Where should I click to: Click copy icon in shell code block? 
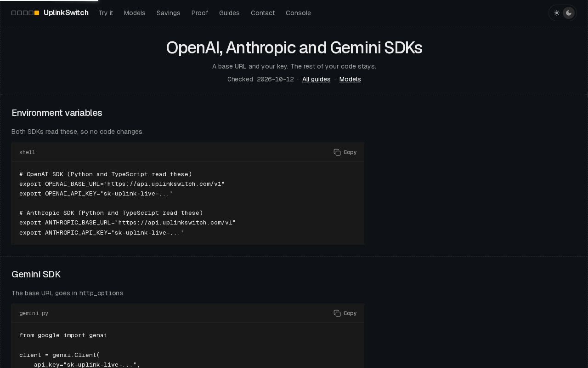pyautogui.click(x=337, y=152)
